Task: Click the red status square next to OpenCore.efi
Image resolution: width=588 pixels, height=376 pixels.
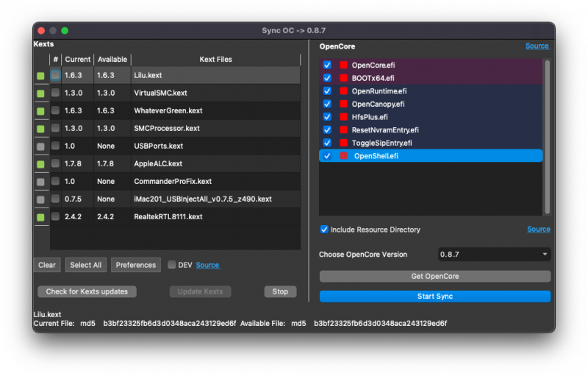Action: tap(343, 65)
